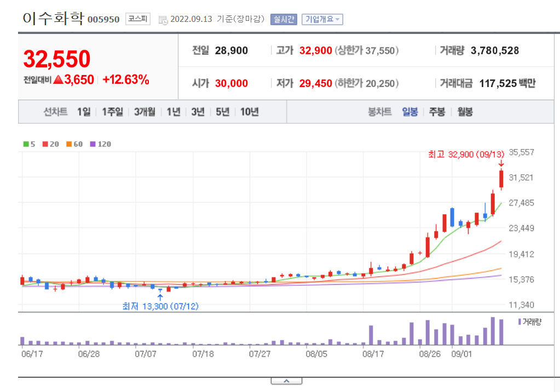
Task: Click the 07/18 date axis label
Action: point(203,354)
